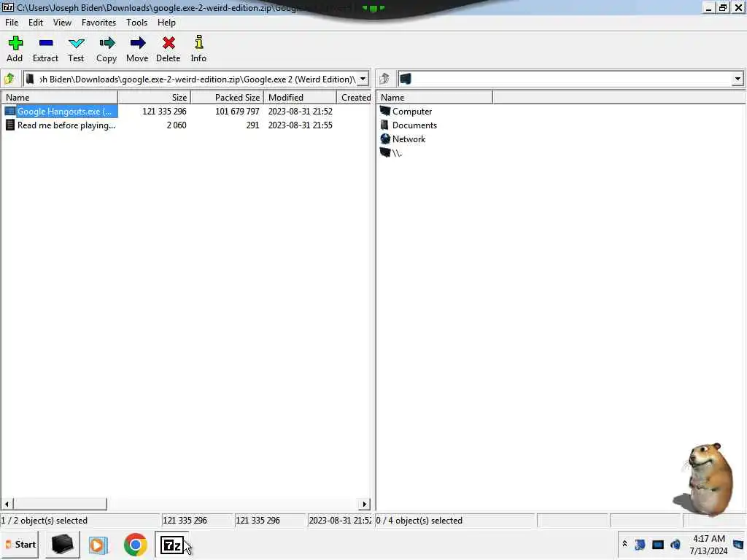Screen dimensions: 747x560
Task: Sort by Modified column header
Action: pos(300,98)
